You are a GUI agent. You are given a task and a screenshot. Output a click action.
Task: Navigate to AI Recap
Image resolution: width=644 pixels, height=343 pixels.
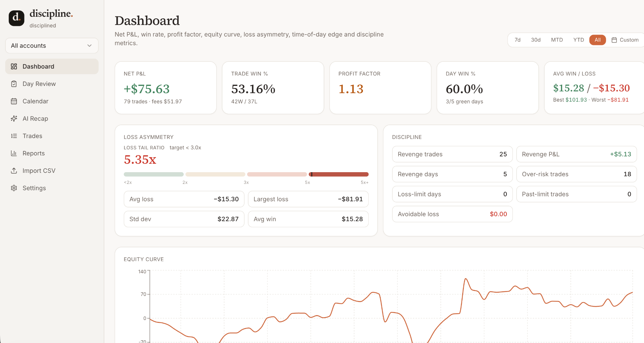click(x=52, y=118)
